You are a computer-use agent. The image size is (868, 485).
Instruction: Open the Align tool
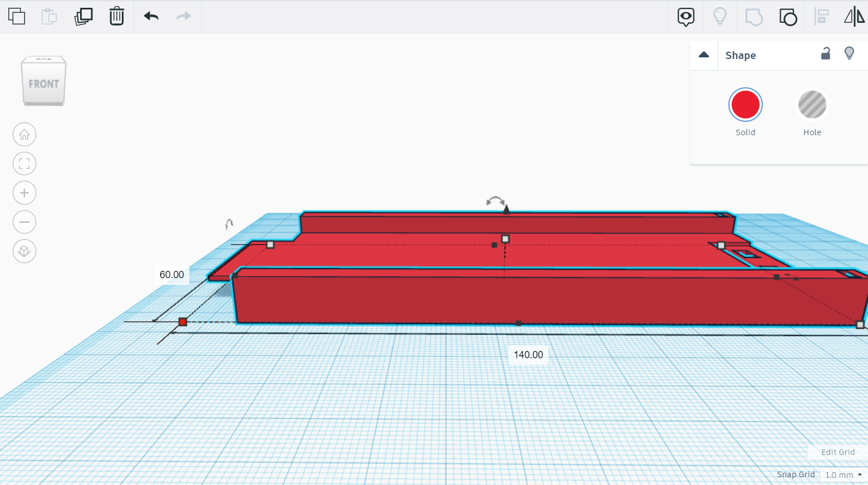[x=822, y=17]
